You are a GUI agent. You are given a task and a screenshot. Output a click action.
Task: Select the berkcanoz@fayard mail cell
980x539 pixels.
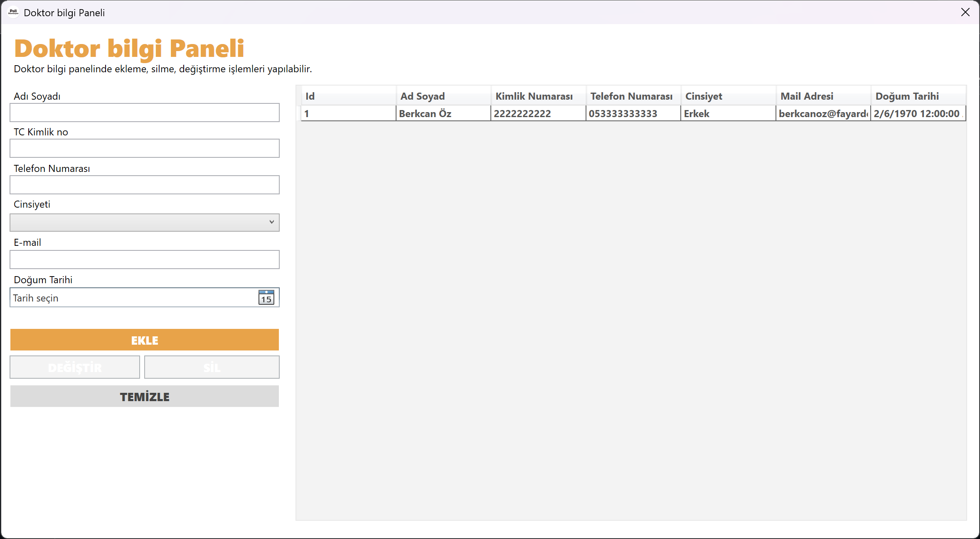tap(823, 113)
